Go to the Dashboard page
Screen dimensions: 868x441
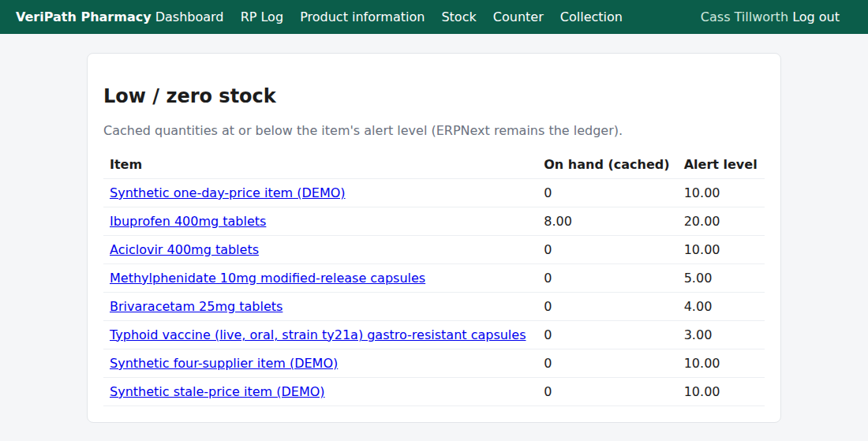click(189, 17)
